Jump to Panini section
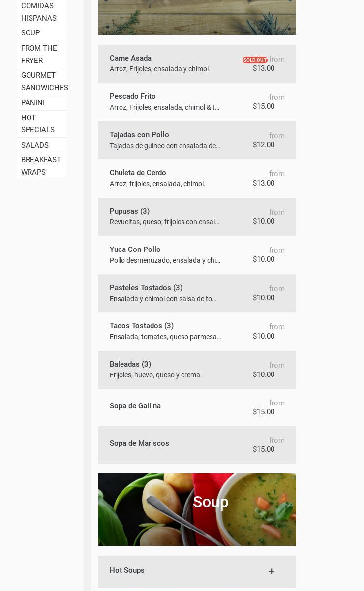364x591 pixels. pos(33,103)
